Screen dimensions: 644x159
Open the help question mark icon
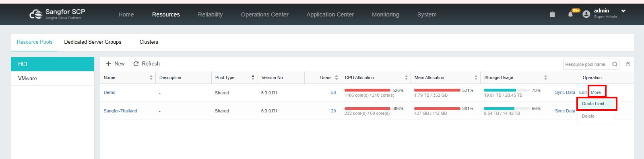(628, 64)
